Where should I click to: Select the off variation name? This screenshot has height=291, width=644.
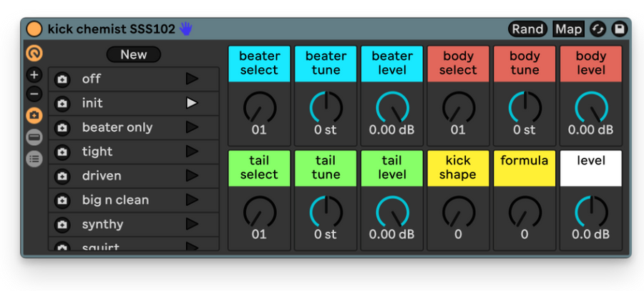pos(91,79)
